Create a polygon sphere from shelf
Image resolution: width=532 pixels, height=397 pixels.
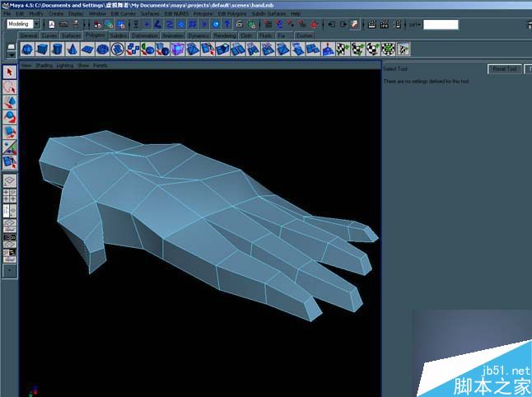(27, 49)
